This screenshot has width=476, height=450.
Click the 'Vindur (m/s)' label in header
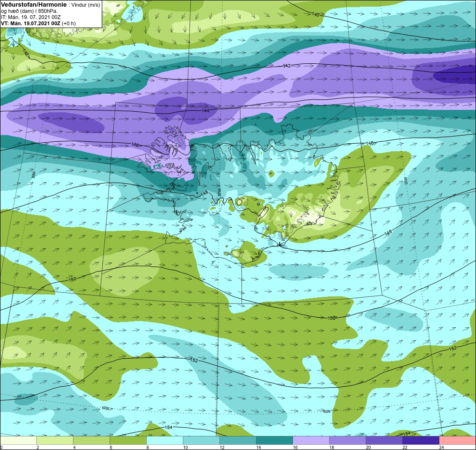(x=86, y=5)
